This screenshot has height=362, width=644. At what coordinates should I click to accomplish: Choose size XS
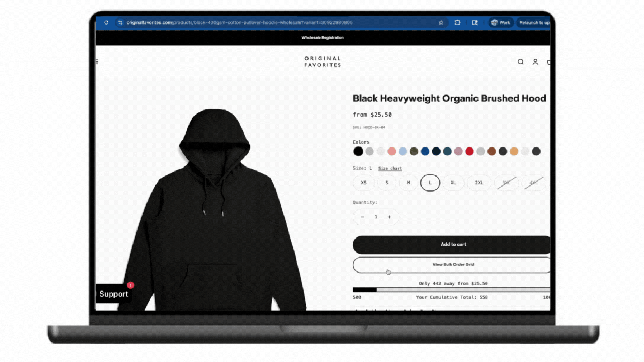point(363,183)
